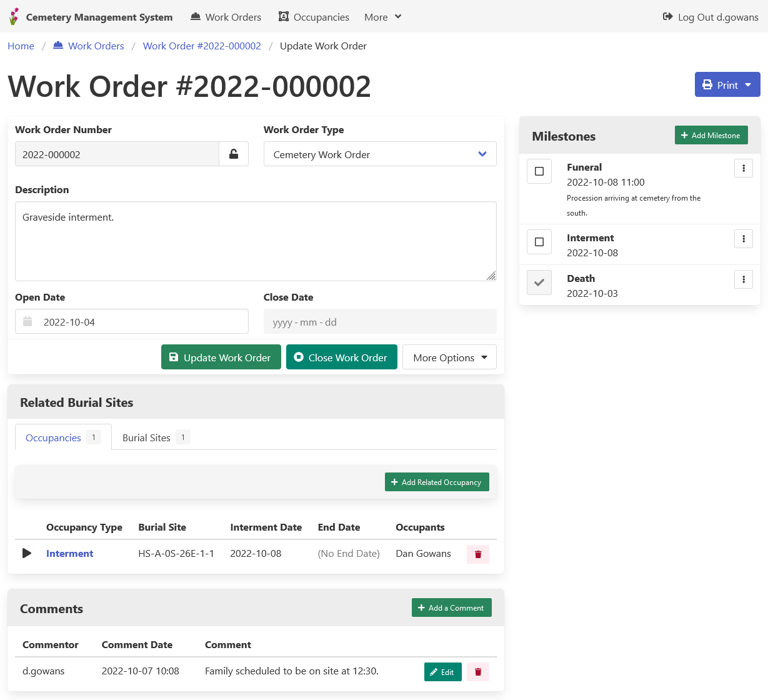Click the calendar icon in Open Date
The height and width of the screenshot is (700, 768).
coord(27,322)
